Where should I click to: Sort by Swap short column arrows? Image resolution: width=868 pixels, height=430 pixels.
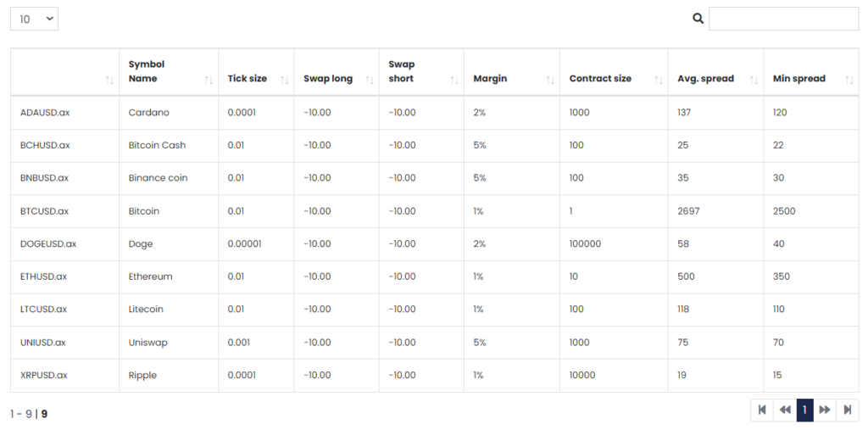[454, 81]
